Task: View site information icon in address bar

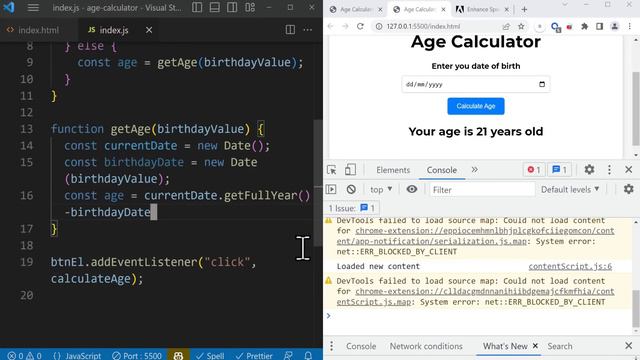Action: pyautogui.click(x=379, y=26)
